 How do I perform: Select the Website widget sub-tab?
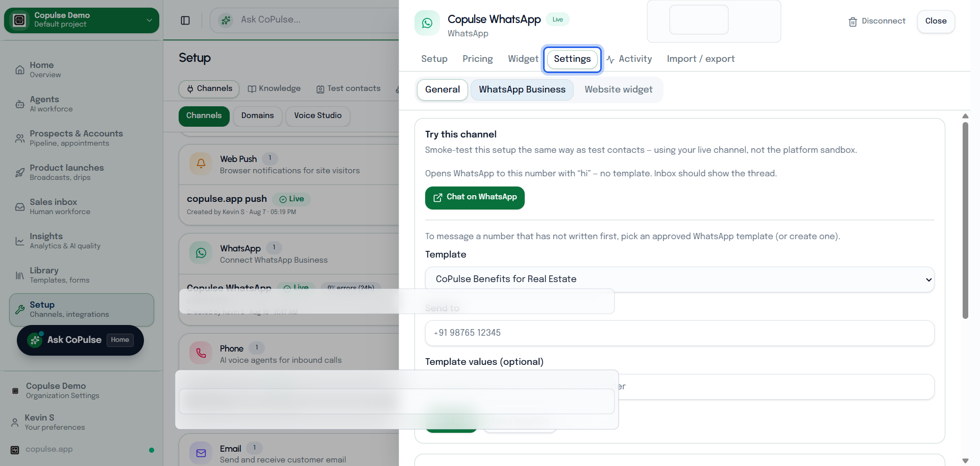click(619, 90)
